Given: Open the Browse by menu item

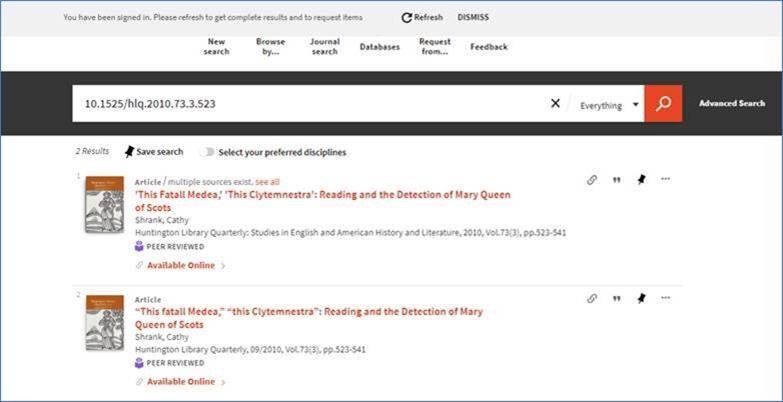Looking at the screenshot, I should click(271, 46).
